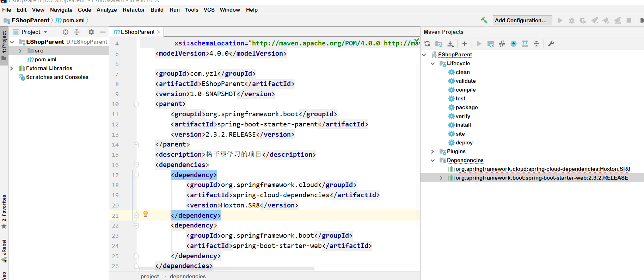Click the JRebel Debug bug icon
644x280 pixels.
point(606,20)
